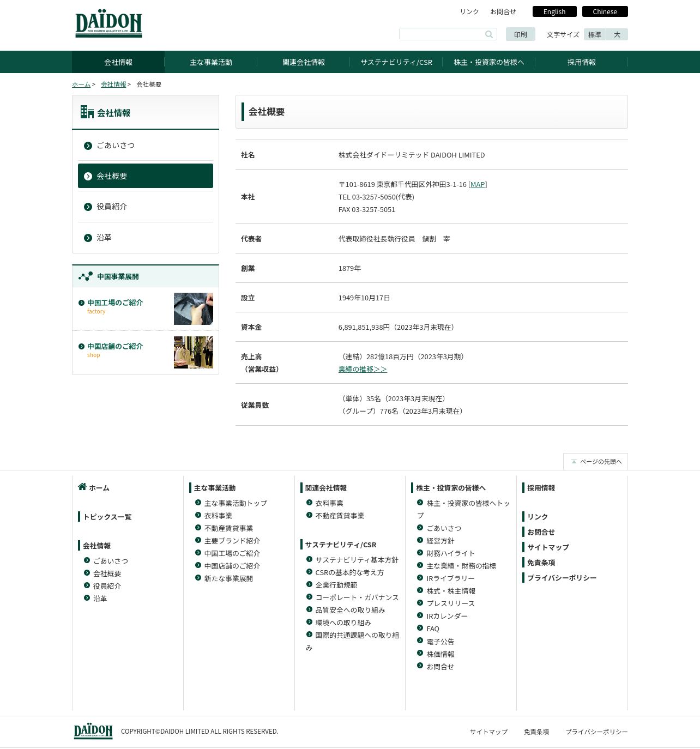
Task: Click the up-arrow icon of ページの先頭へ
Action: pos(574,462)
